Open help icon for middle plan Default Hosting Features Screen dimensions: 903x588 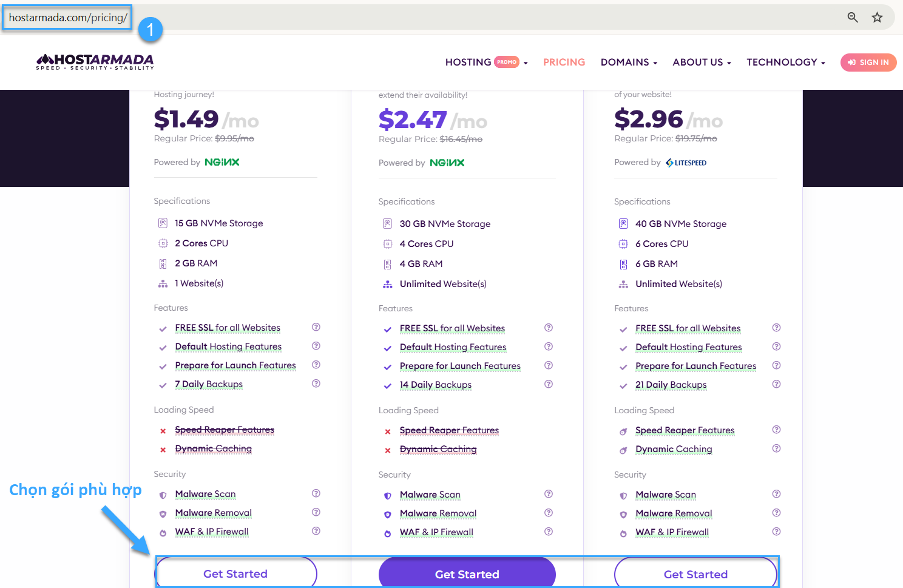(x=549, y=346)
